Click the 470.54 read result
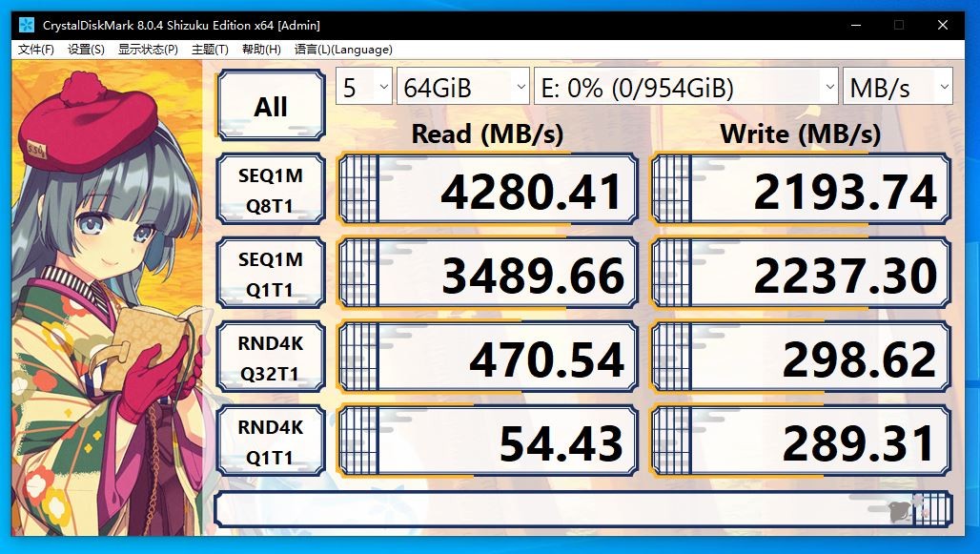The height and width of the screenshot is (554, 980). click(487, 357)
